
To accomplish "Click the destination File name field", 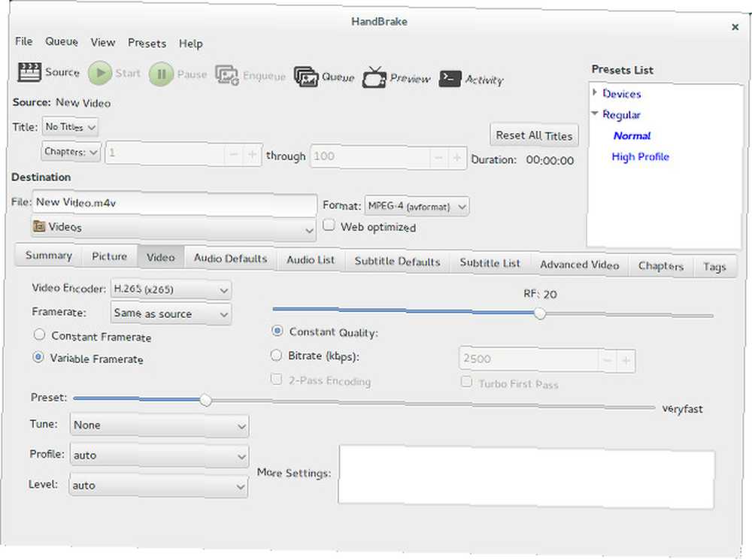I will (174, 203).
